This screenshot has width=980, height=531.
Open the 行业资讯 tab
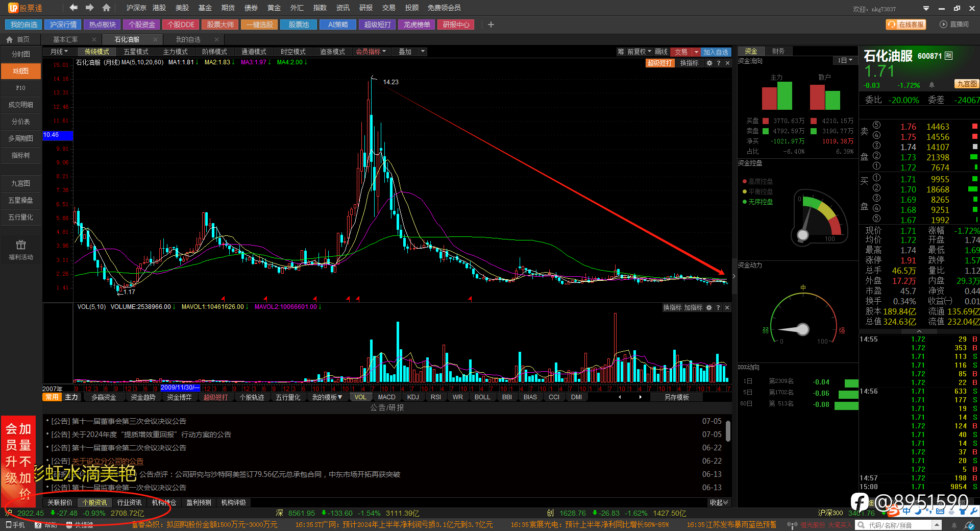pos(129,502)
